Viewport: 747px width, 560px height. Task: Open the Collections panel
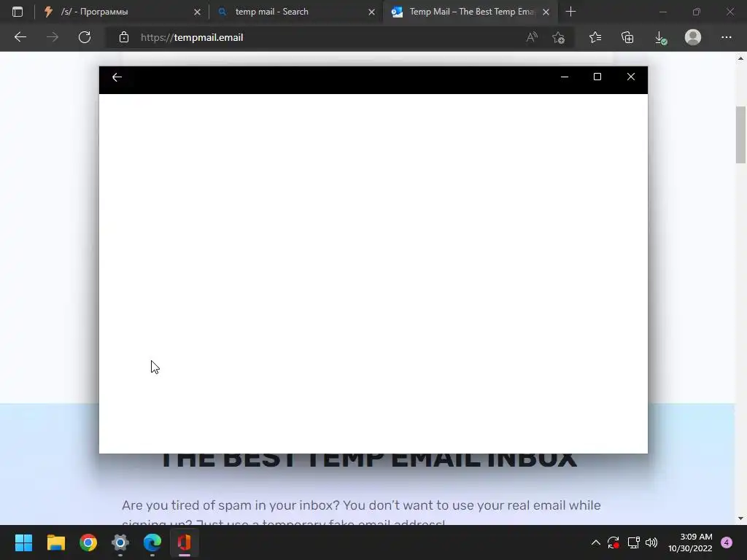pos(627,37)
